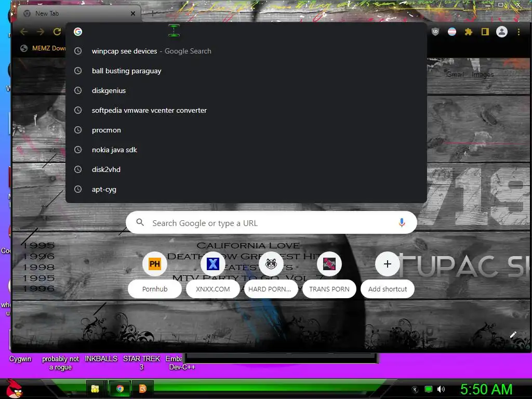532x399 pixels.
Task: Click the Angry Birds start button
Action: [x=14, y=389]
